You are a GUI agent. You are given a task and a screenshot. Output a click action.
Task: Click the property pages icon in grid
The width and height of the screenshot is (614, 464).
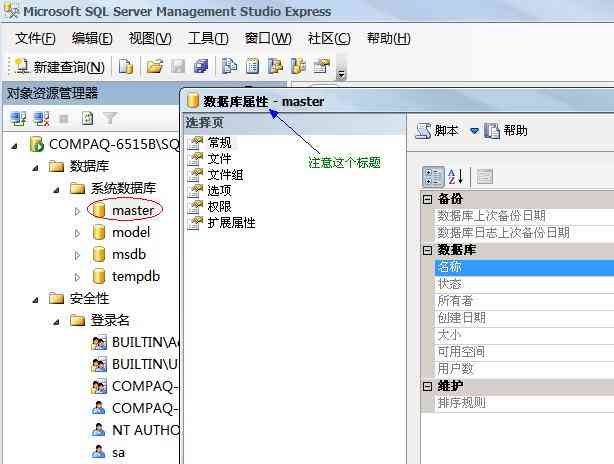pyautogui.click(x=484, y=177)
